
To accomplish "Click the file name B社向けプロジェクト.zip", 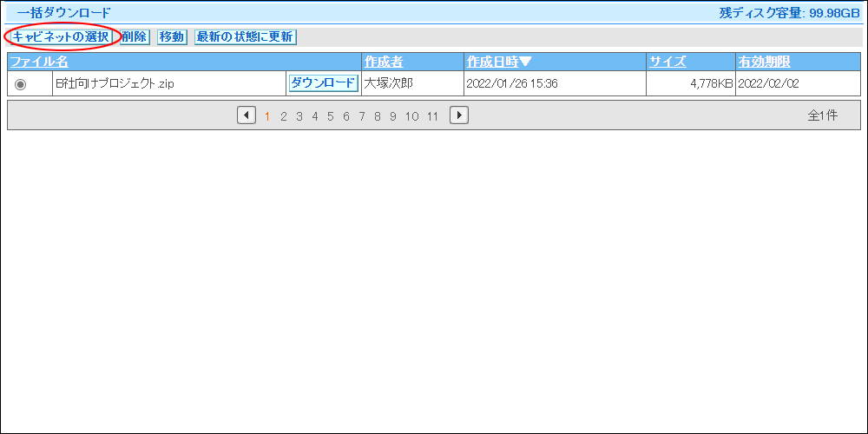I will [x=115, y=84].
